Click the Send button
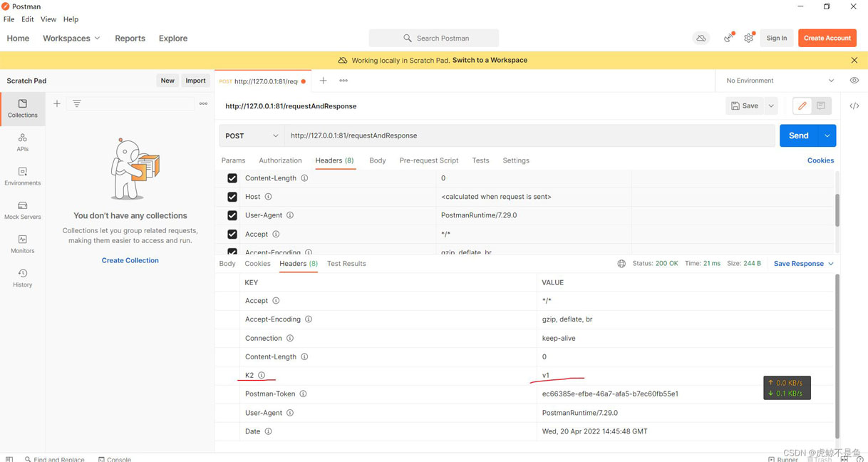Viewport: 868px width, 462px height. click(x=798, y=135)
